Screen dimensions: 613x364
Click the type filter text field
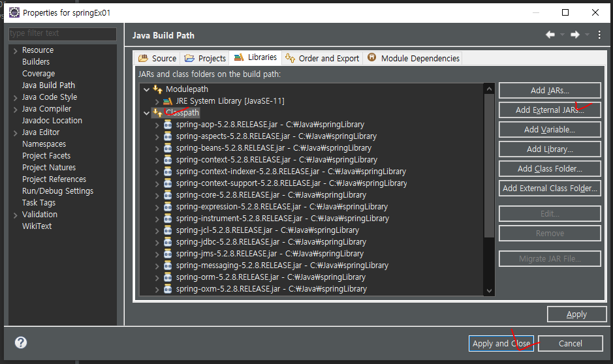pos(63,33)
